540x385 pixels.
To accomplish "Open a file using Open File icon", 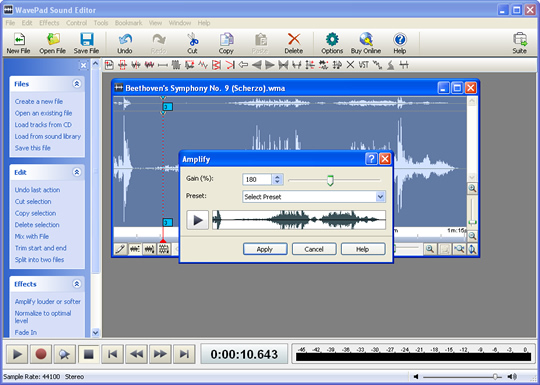I will pos(52,43).
